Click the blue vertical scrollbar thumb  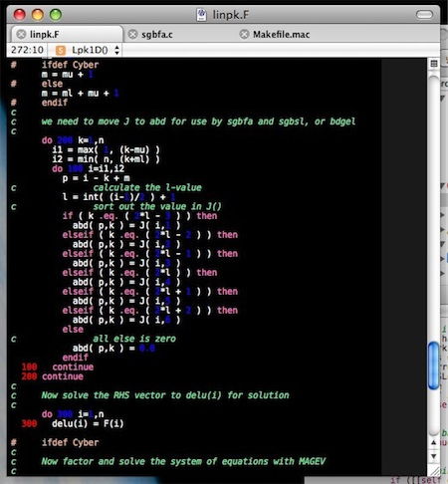coord(434,365)
